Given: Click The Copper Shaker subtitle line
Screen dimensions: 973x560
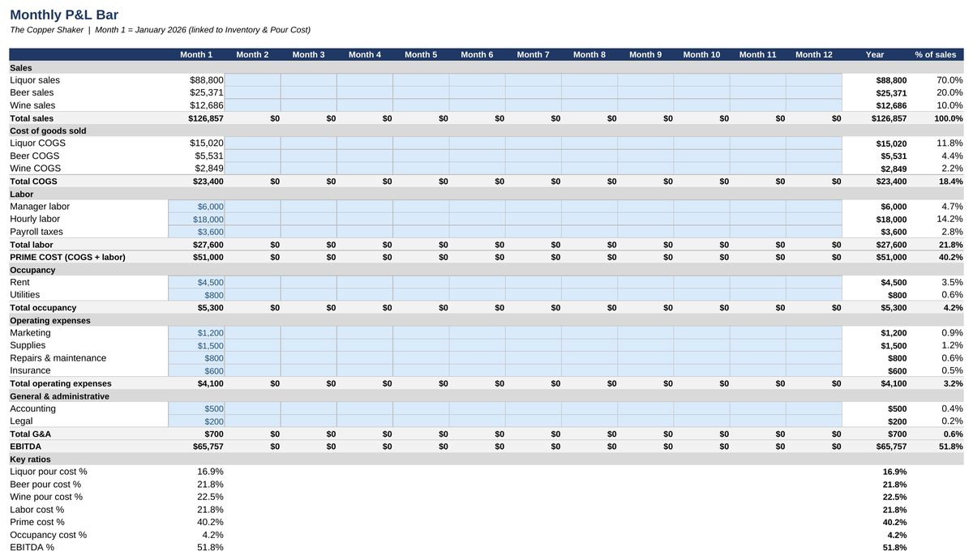Looking at the screenshot, I should point(160,30).
